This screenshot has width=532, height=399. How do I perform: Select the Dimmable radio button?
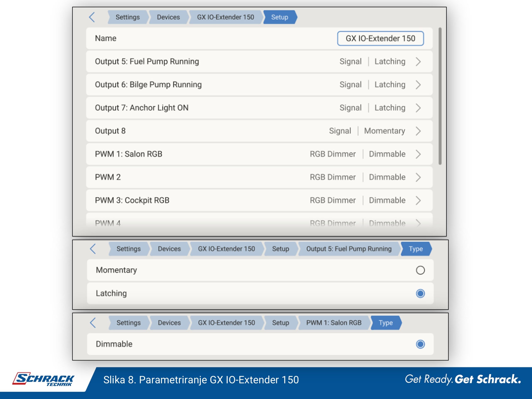420,344
